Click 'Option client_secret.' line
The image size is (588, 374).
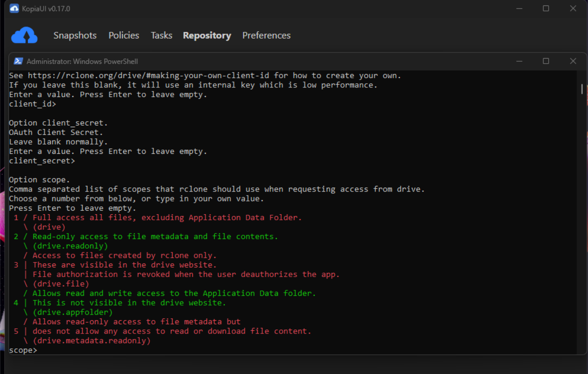click(58, 123)
